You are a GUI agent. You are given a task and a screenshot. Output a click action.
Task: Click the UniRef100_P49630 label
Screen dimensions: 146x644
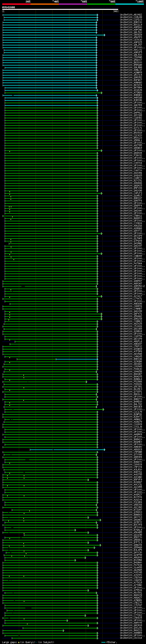click(x=131, y=369)
